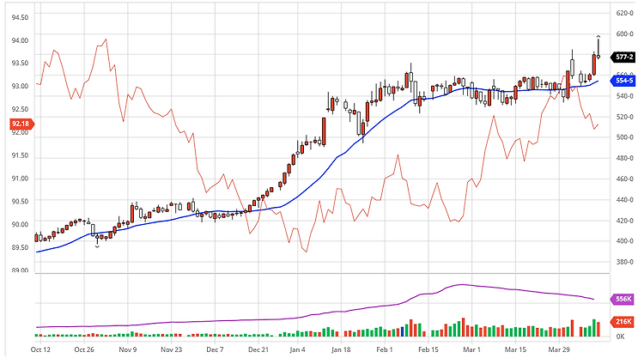Click the Nov 23 date label

pos(171,349)
